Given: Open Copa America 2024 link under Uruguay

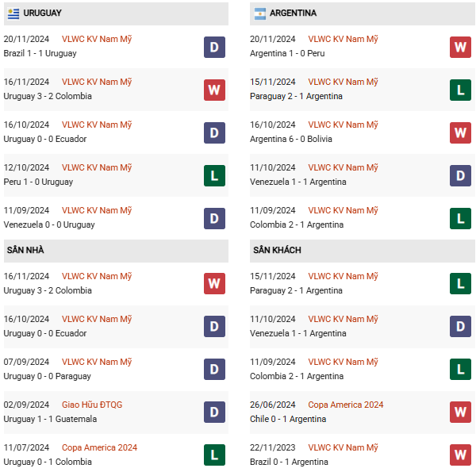Looking at the screenshot, I should [99, 447].
